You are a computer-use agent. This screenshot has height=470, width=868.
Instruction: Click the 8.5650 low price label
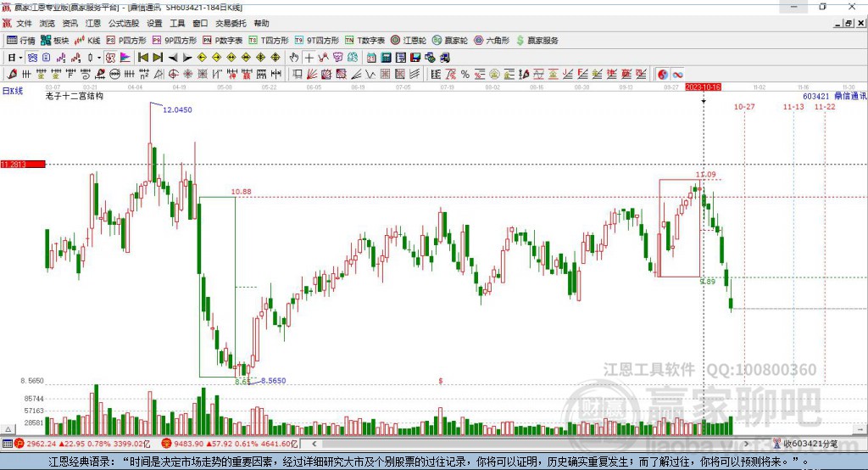coord(274,381)
